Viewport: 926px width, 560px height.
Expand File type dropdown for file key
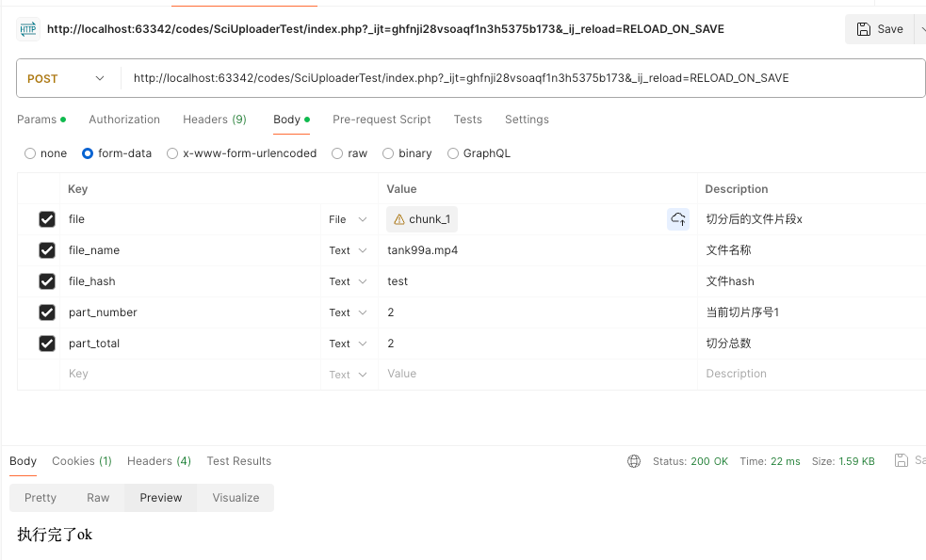click(348, 219)
